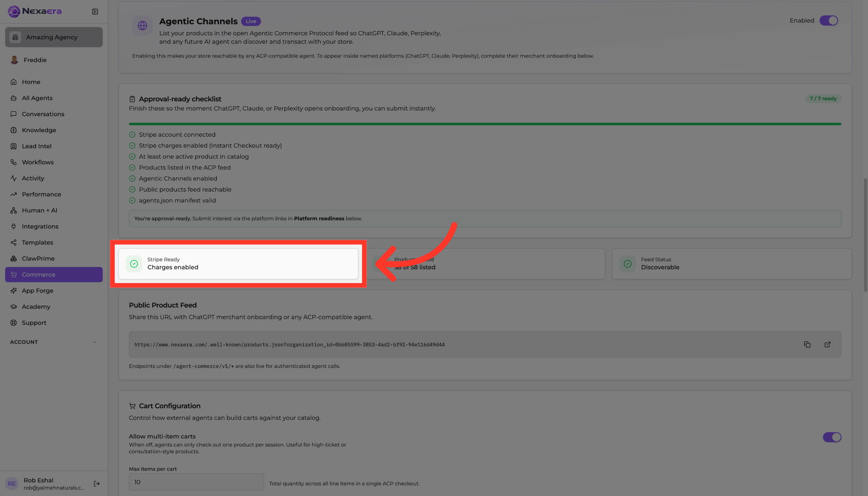This screenshot has height=496, width=868.
Task: Click the App Forge sparkle icon
Action: click(x=14, y=291)
